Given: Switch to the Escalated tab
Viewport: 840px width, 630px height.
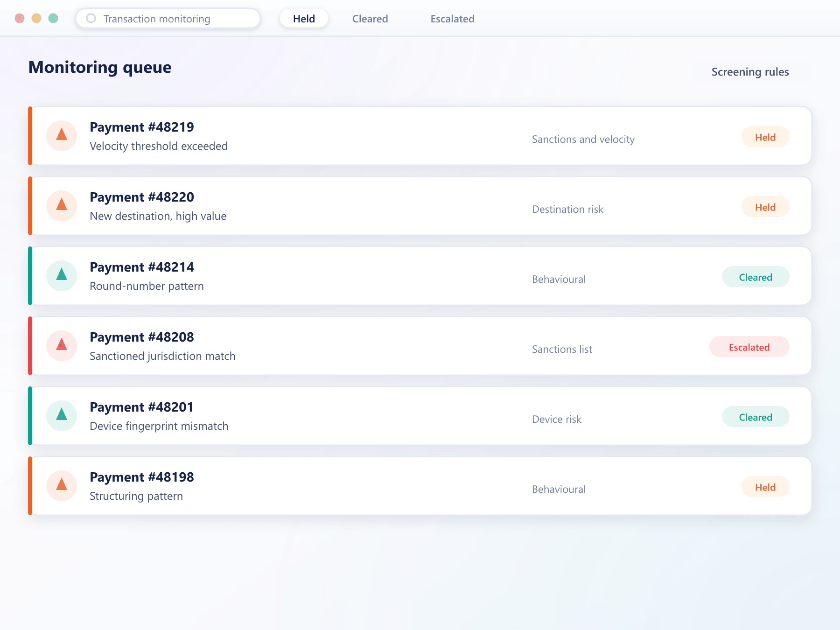Looking at the screenshot, I should click(452, 19).
